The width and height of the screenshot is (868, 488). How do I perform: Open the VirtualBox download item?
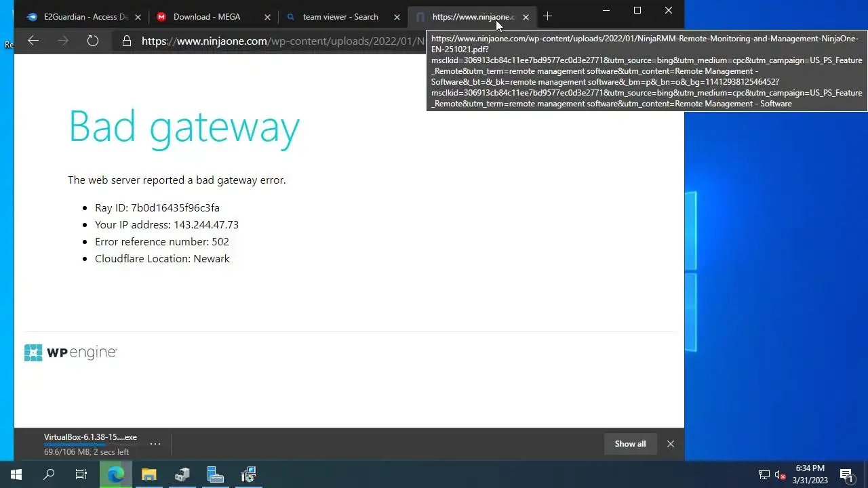click(90, 444)
